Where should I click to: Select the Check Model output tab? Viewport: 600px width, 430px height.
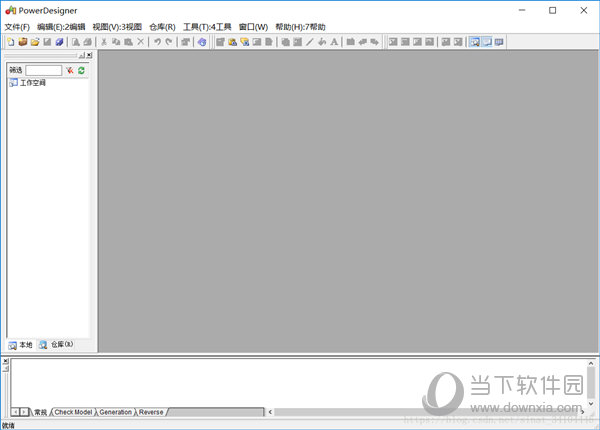[73, 412]
